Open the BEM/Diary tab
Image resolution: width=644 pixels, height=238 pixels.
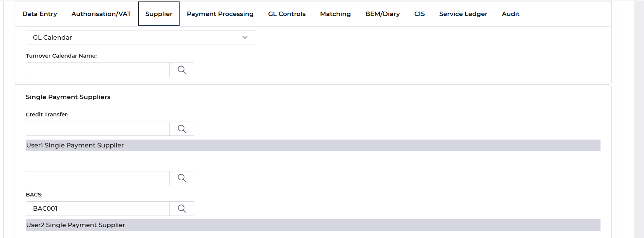[x=383, y=14]
